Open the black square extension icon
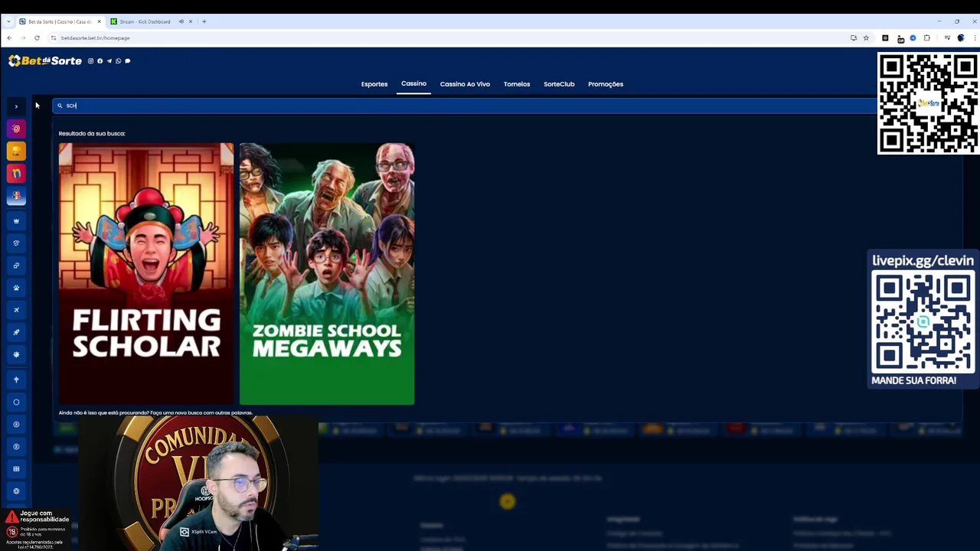This screenshot has width=980, height=551. click(885, 37)
